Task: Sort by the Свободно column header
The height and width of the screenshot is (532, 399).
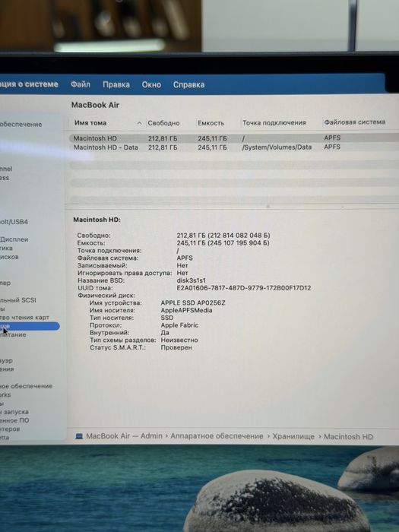Action: coord(163,123)
